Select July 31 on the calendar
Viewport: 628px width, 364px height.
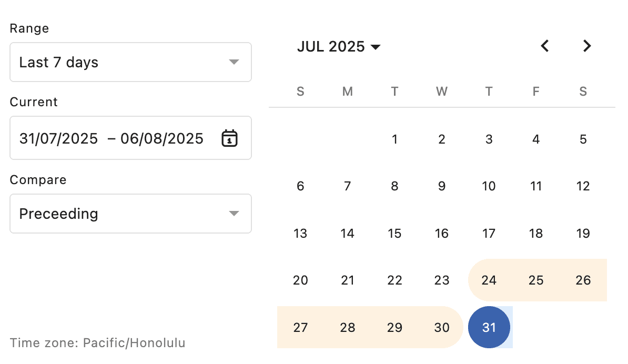(489, 327)
